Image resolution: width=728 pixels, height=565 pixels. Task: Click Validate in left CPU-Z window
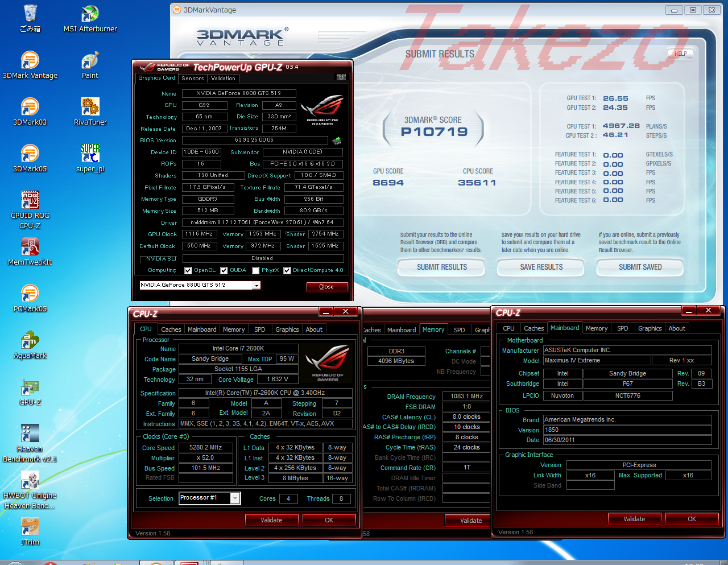point(271,520)
